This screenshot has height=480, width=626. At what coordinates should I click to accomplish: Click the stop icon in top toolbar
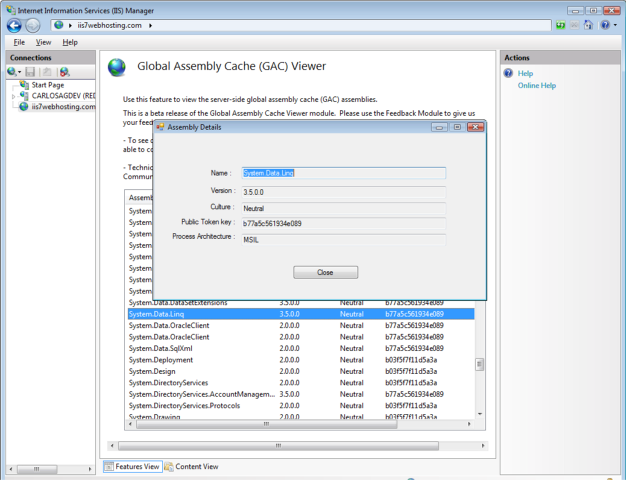point(574,25)
